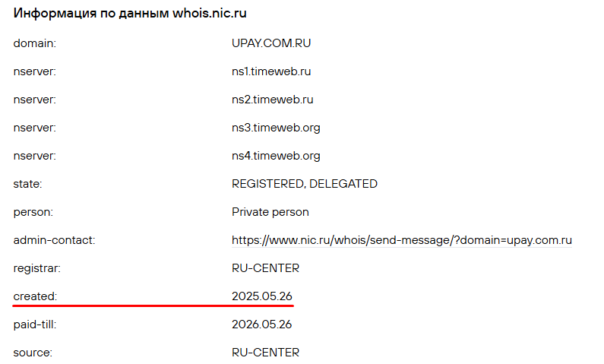Click the "paid-till:" field label

tap(35, 324)
